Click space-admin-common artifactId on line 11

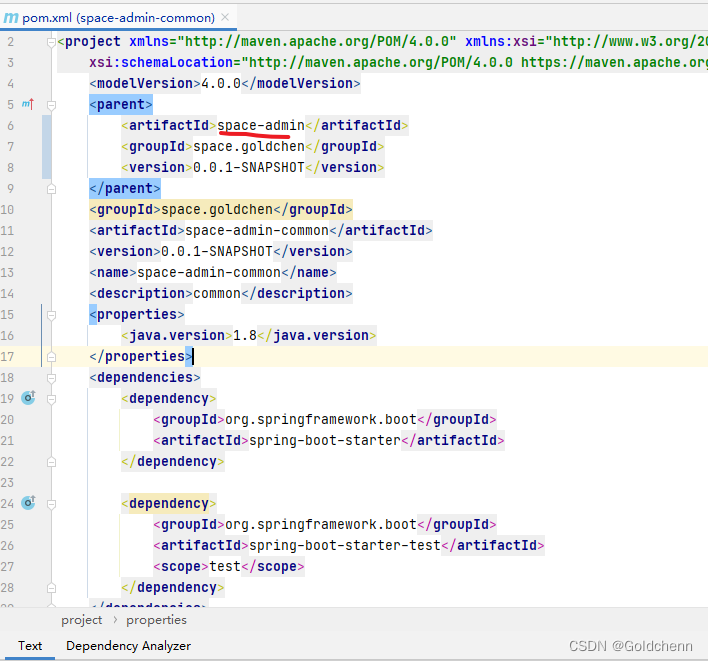[x=257, y=230]
